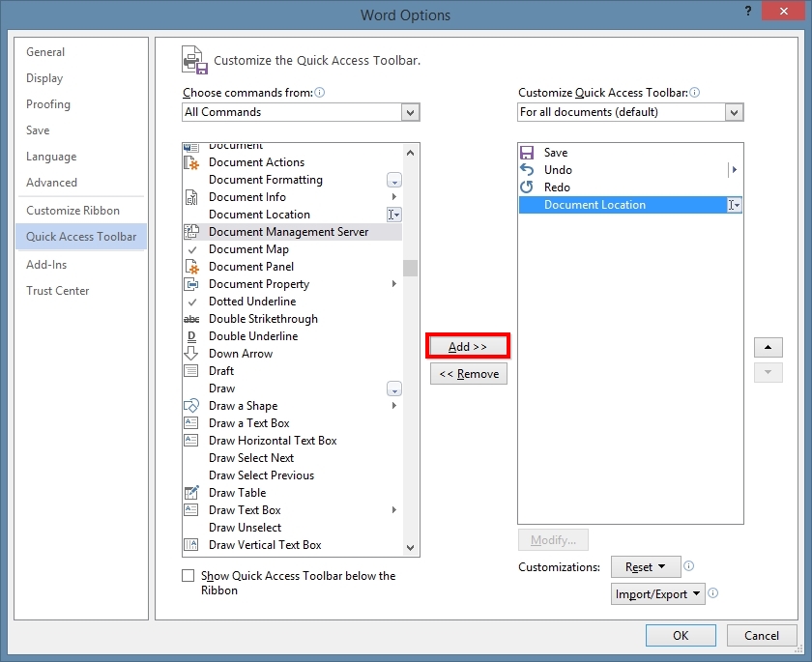Open the Reset dropdown button
This screenshot has height=662, width=812.
tap(646, 566)
